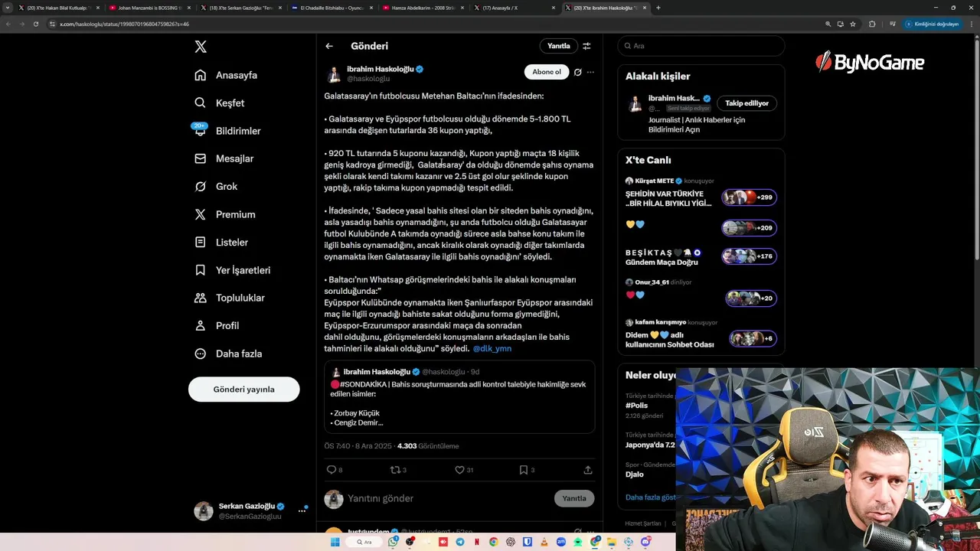Screen dimensions: 980x551
Task: Open ChatGPT app from the taskbar
Action: (x=511, y=542)
